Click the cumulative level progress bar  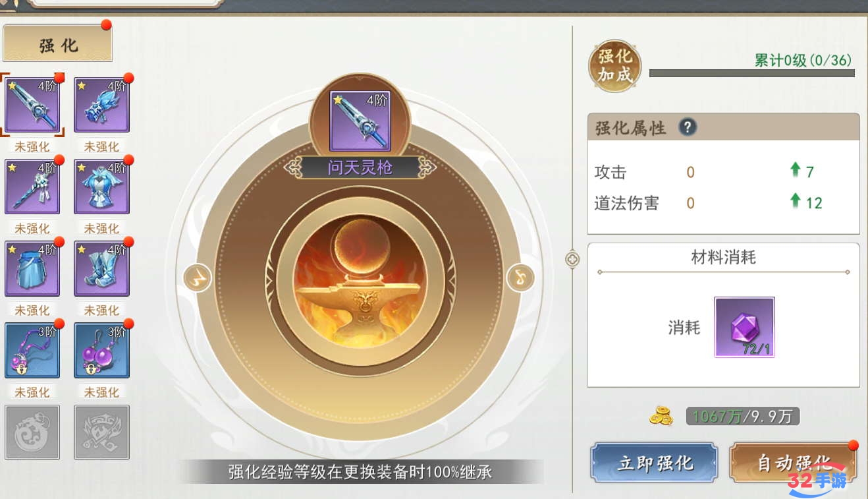pos(751,73)
